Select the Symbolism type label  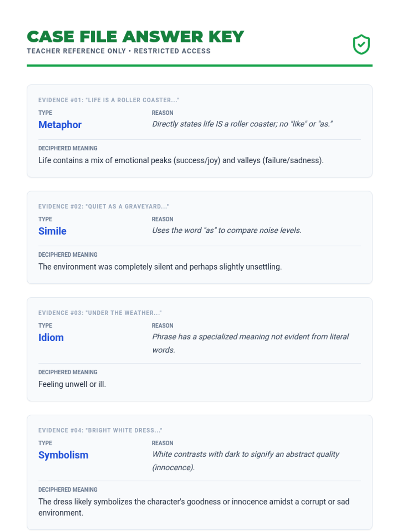click(x=63, y=455)
